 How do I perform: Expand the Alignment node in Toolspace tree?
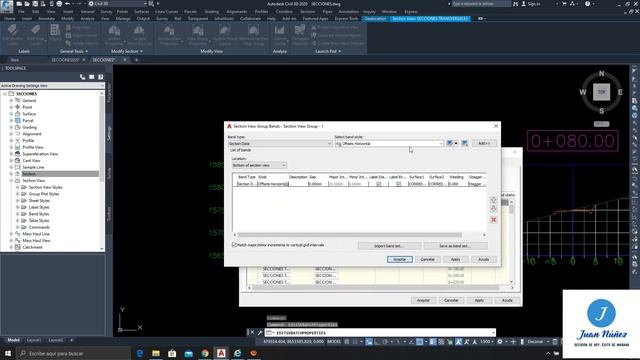click(x=11, y=134)
